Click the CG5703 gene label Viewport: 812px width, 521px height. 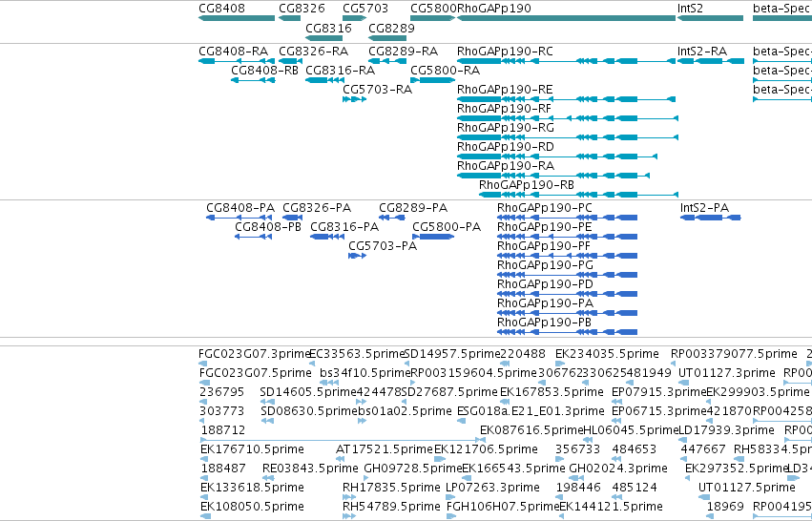click(365, 9)
